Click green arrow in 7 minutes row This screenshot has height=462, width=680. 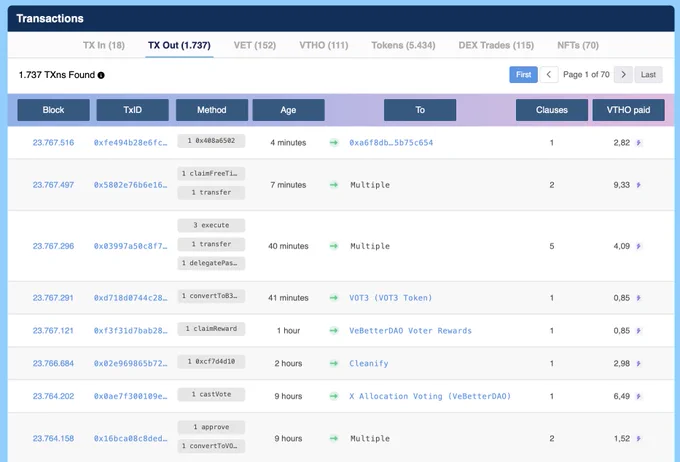coord(333,185)
